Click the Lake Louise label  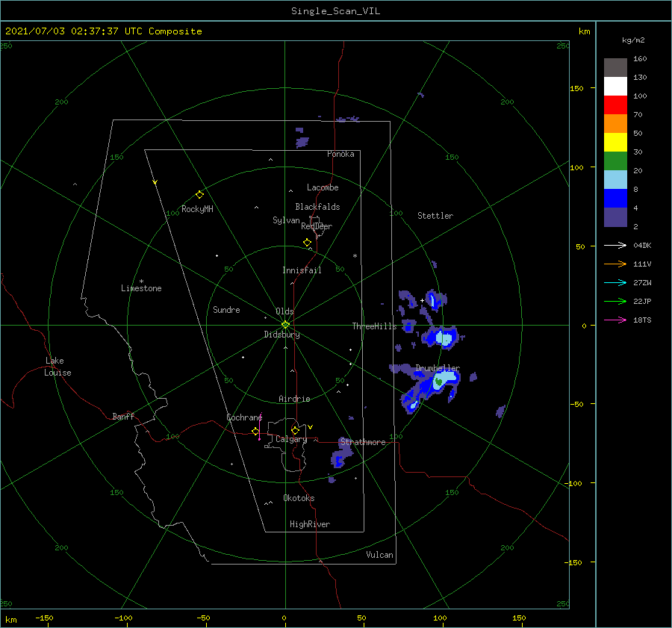[x=57, y=367]
